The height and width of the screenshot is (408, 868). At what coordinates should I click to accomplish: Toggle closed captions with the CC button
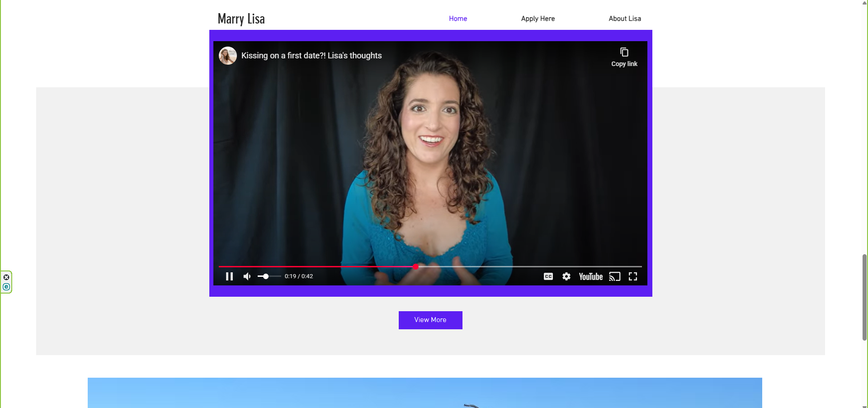pos(548,276)
